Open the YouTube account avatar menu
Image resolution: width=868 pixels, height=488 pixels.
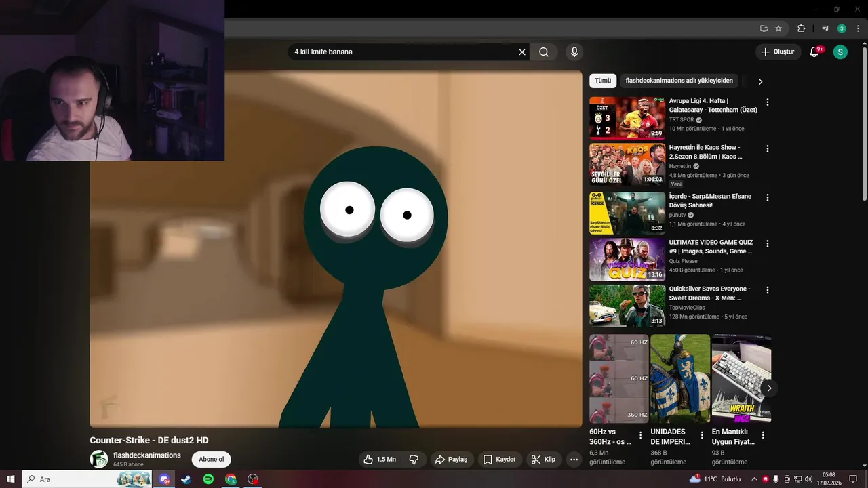click(840, 52)
